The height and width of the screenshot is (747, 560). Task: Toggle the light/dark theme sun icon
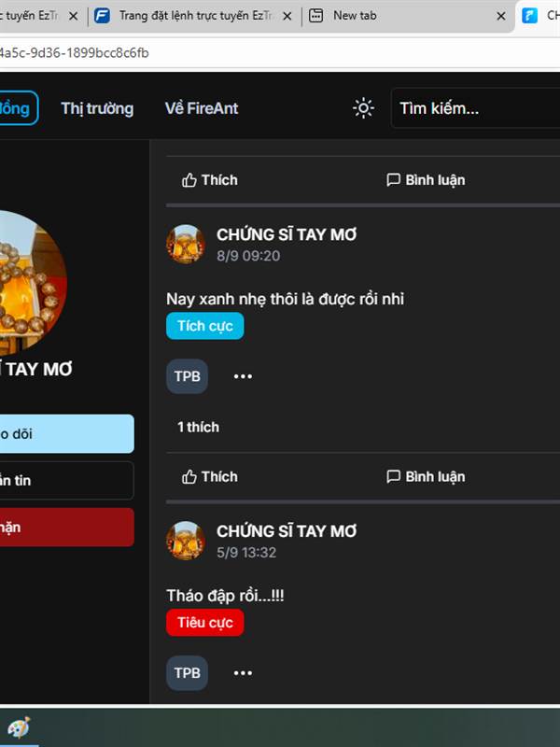pyautogui.click(x=363, y=108)
